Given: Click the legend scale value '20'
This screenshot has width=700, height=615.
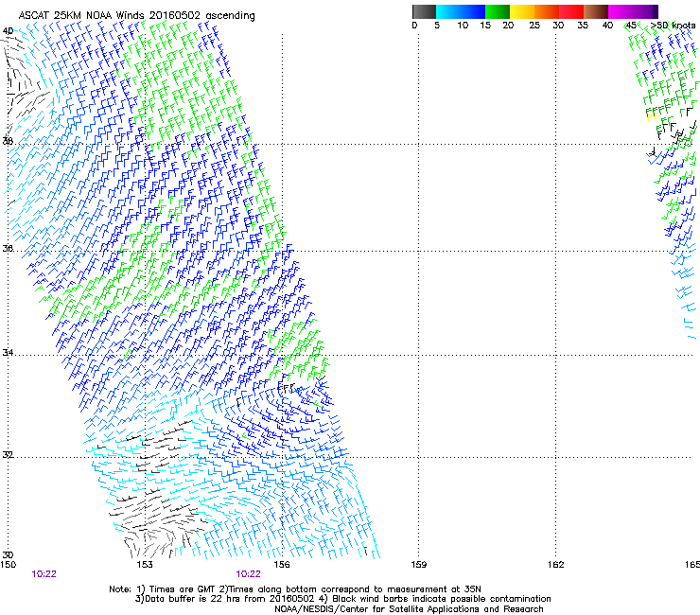Looking at the screenshot, I should [x=508, y=26].
